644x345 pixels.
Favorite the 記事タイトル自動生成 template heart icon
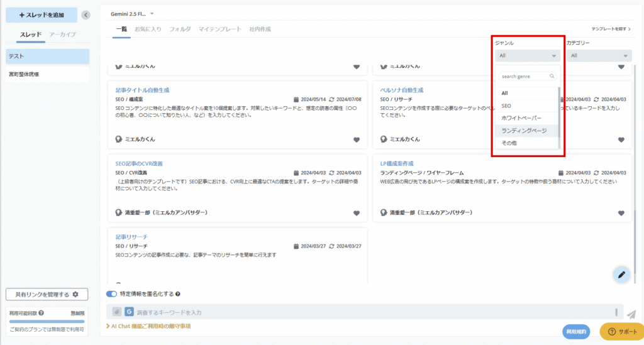coord(356,140)
